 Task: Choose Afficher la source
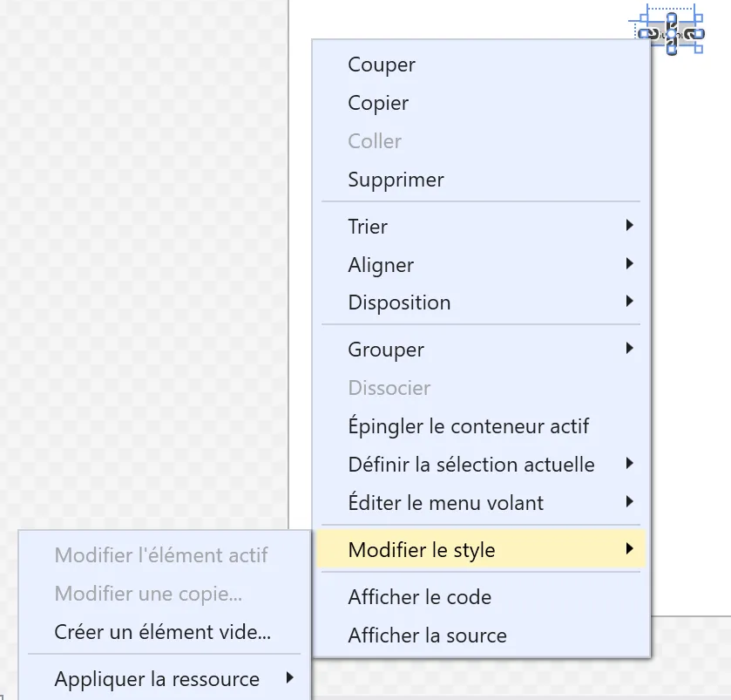(x=427, y=635)
